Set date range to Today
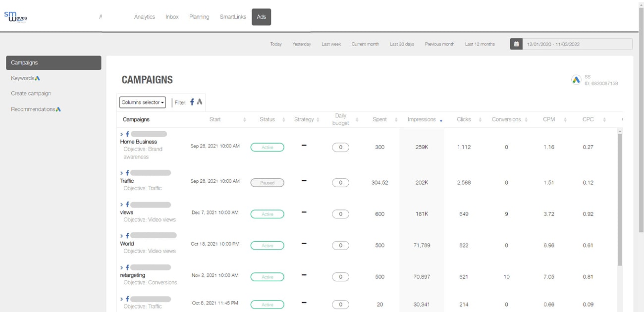 point(276,44)
